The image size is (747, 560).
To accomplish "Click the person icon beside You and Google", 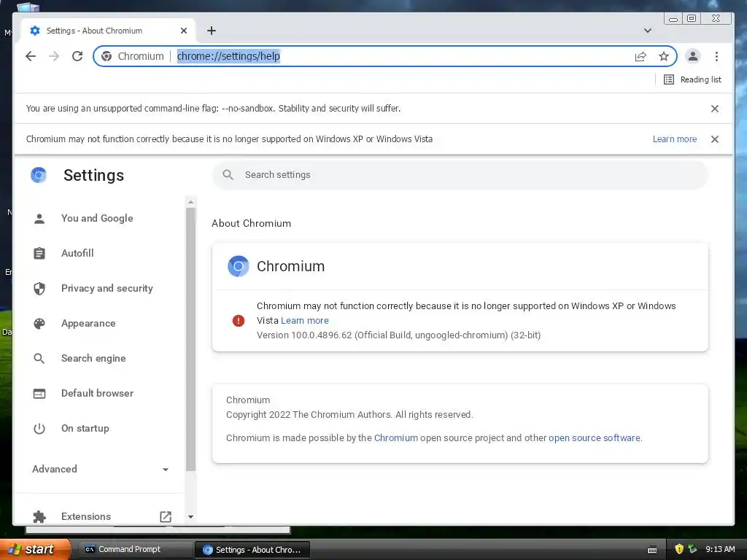I will pyautogui.click(x=39, y=219).
